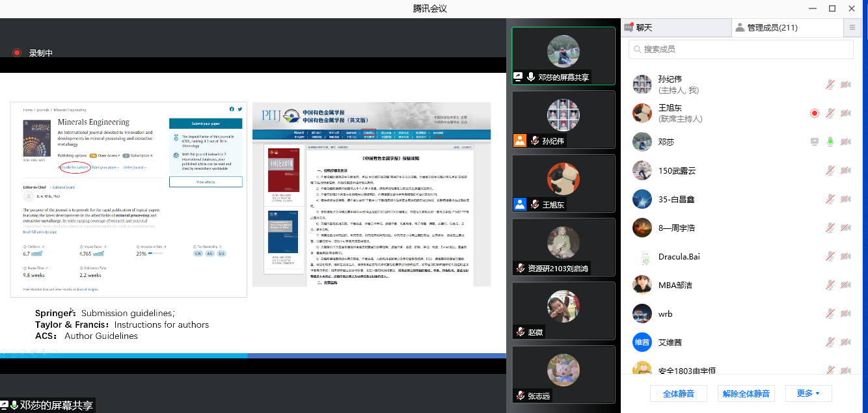Screen dimensions: 868x413
Task: Toggle muted microphone for 150武露云
Action: click(830, 170)
